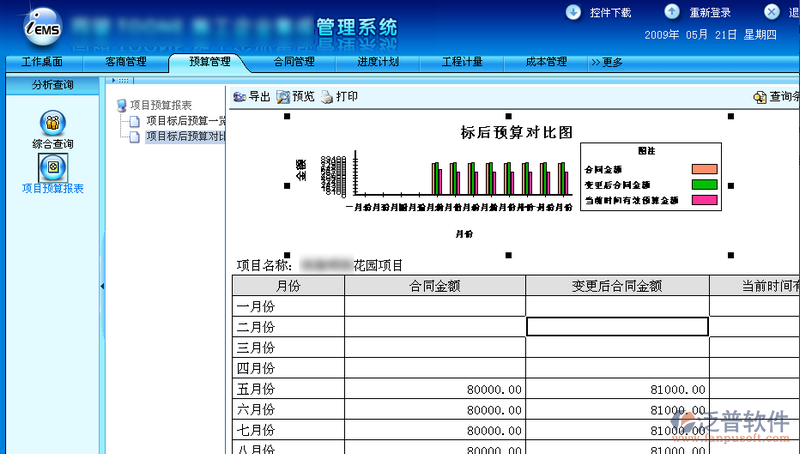
Task: Click the 二月份 变更后合同金额 table cell
Action: coord(617,326)
